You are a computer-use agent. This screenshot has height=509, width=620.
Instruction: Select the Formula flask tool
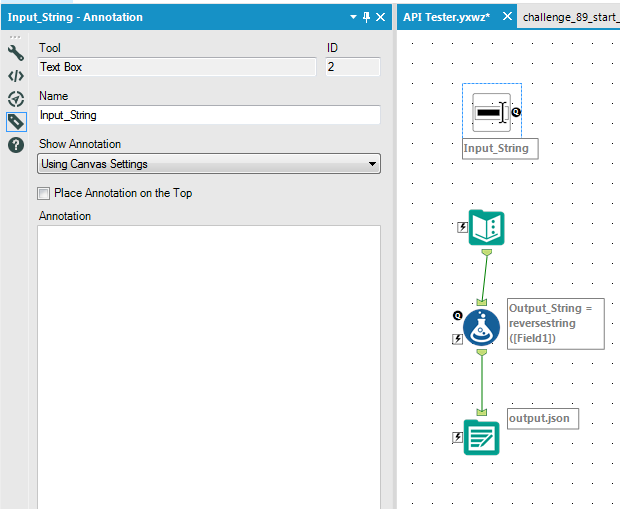pyautogui.click(x=481, y=327)
